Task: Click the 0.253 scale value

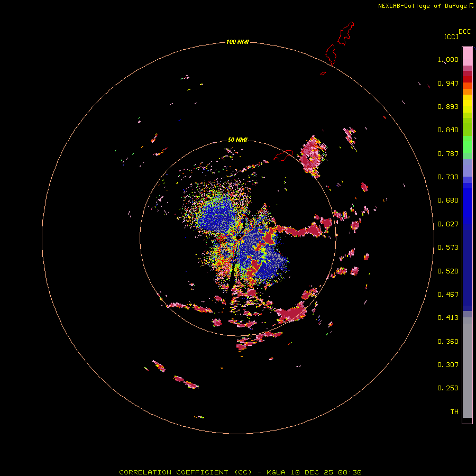Action: (448, 388)
